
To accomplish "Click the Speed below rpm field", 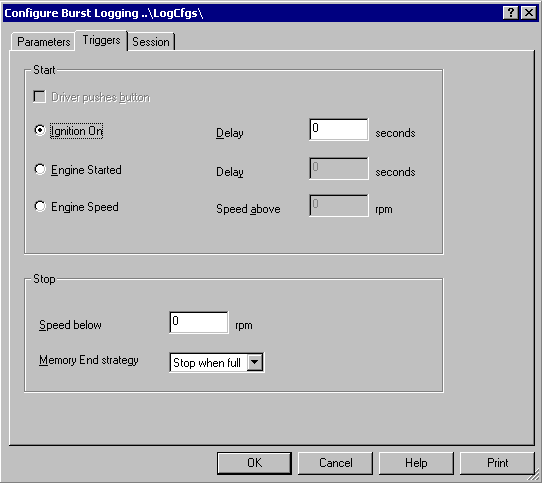I will click(x=199, y=323).
